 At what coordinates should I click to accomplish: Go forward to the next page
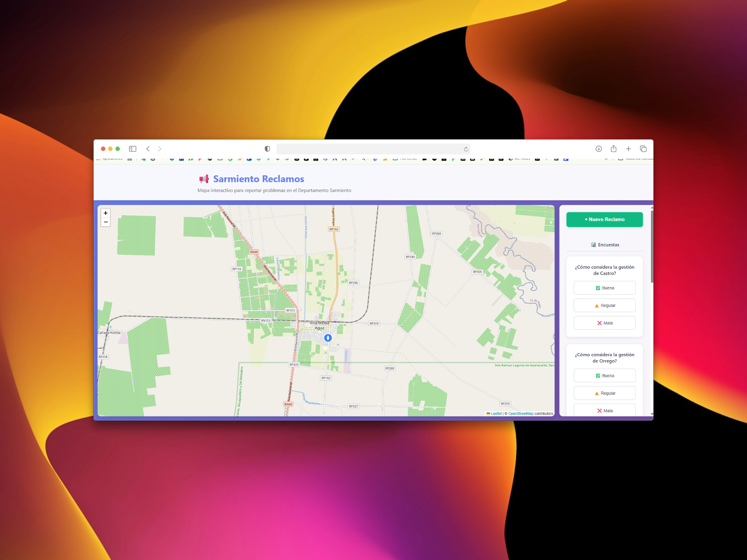point(160,149)
